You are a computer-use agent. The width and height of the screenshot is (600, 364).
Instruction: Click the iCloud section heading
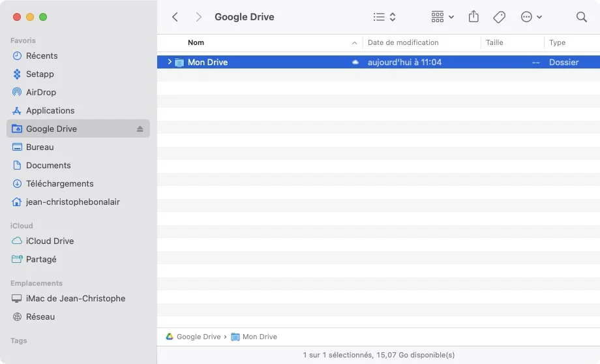pos(22,226)
